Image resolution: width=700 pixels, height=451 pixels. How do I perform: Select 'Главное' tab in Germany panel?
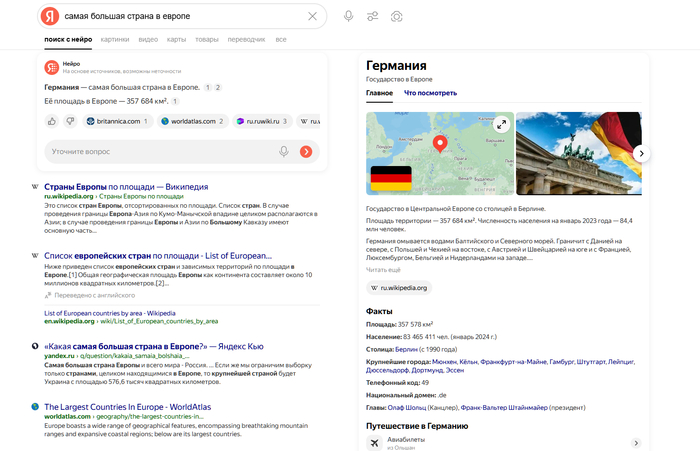pyautogui.click(x=379, y=93)
